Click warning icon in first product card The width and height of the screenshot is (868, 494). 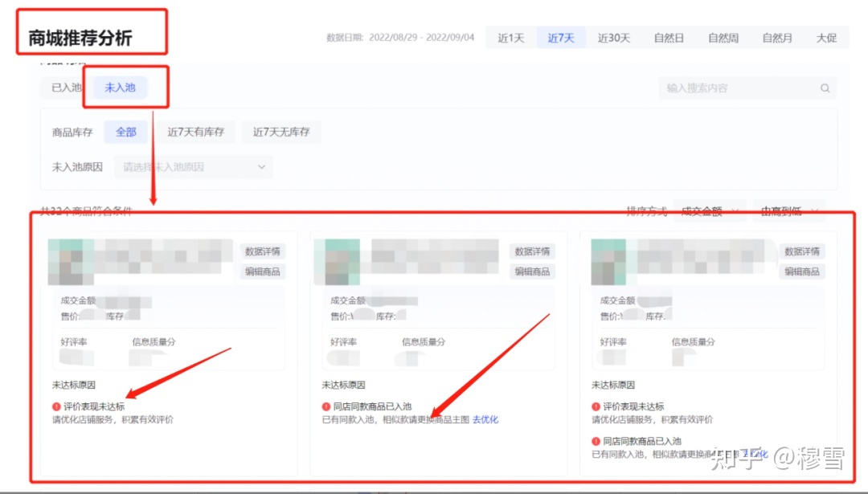pos(56,407)
